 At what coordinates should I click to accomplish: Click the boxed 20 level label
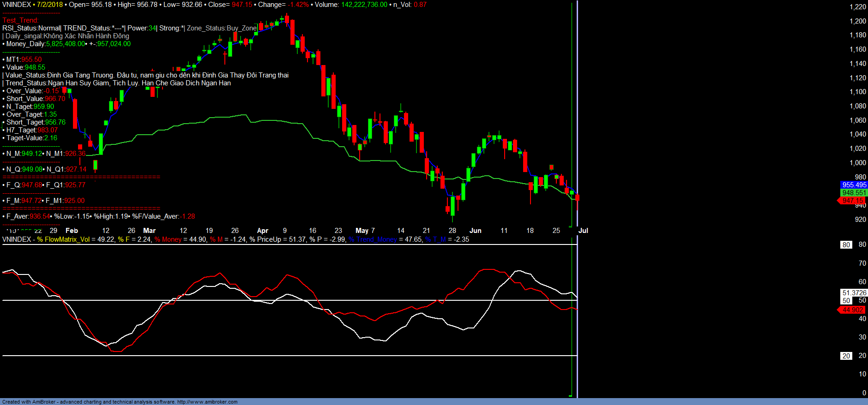(x=846, y=356)
